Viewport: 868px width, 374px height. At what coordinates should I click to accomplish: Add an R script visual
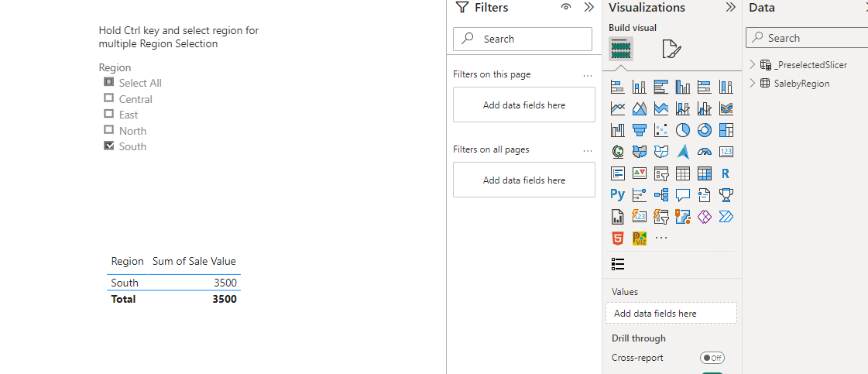tap(726, 173)
